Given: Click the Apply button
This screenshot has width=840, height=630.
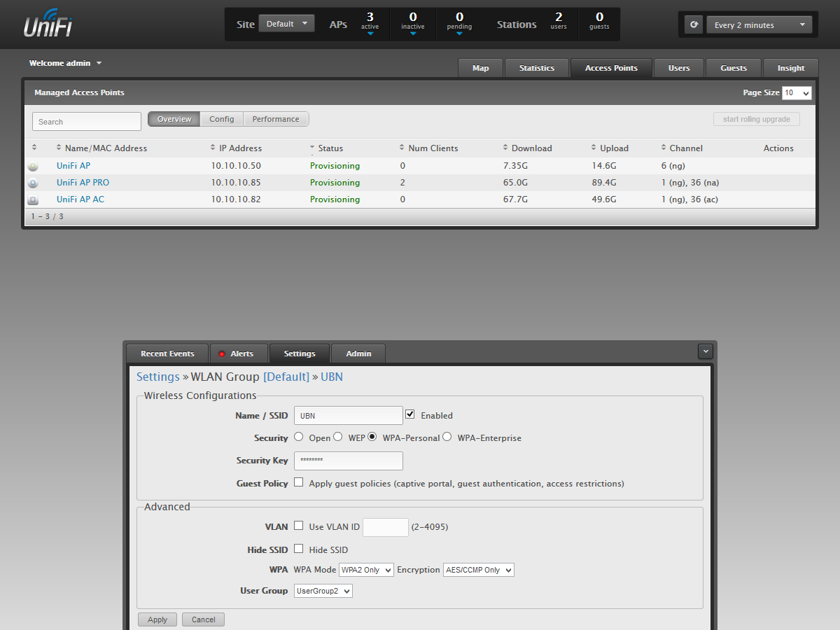Looking at the screenshot, I should (x=157, y=619).
